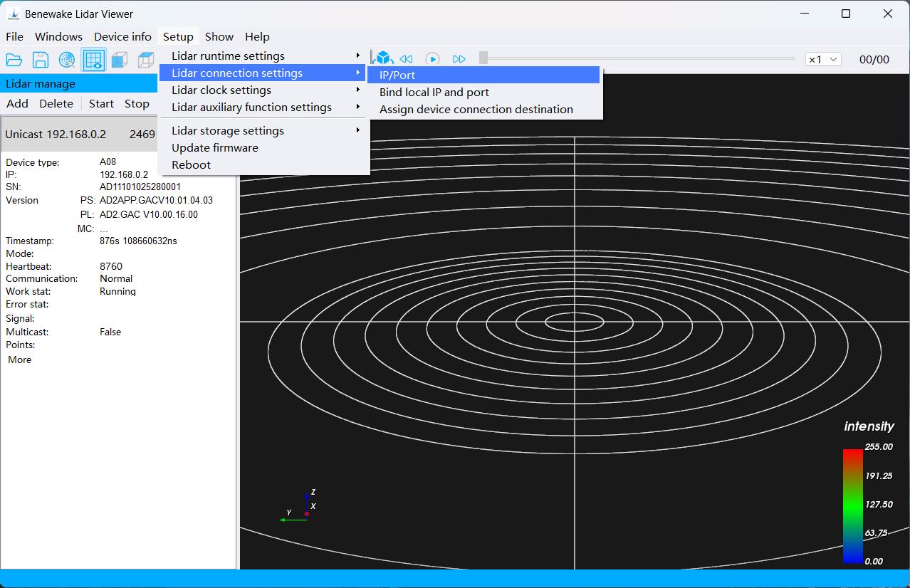Viewport: 910px width, 588px height.
Task: Click the 00/00 frame counter
Action: click(874, 60)
